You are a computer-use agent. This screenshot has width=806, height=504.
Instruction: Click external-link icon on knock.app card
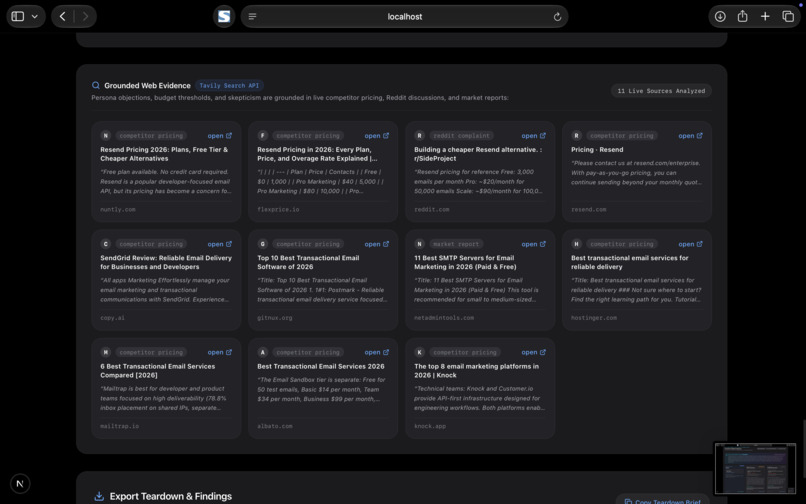tap(543, 352)
